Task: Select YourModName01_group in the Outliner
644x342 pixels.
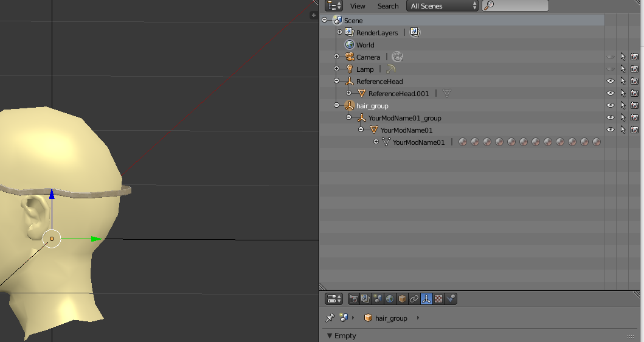Action: pyautogui.click(x=404, y=118)
